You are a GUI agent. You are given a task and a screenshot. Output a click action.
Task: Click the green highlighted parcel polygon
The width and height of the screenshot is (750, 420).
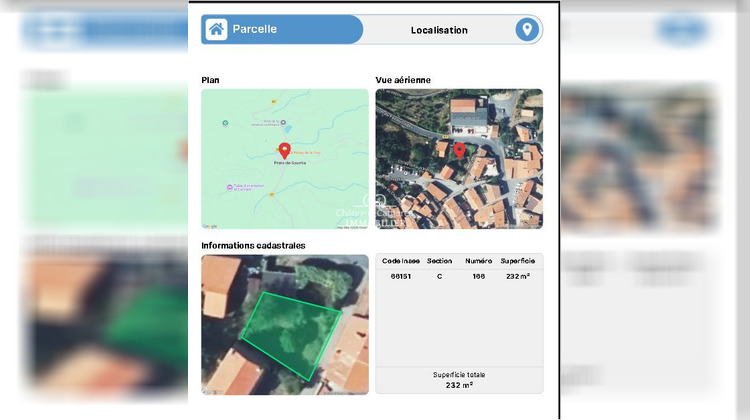pyautogui.click(x=292, y=335)
